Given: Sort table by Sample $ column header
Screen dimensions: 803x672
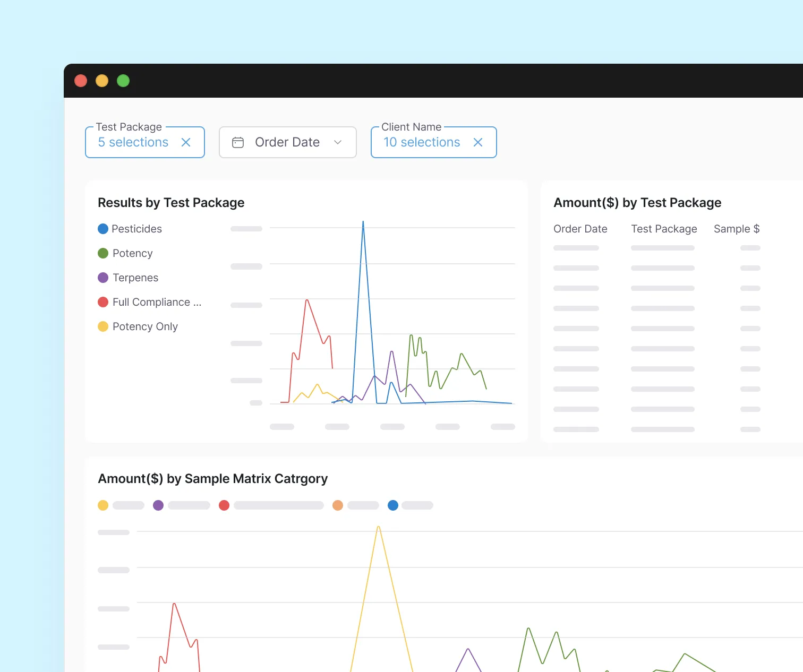Looking at the screenshot, I should (x=737, y=229).
